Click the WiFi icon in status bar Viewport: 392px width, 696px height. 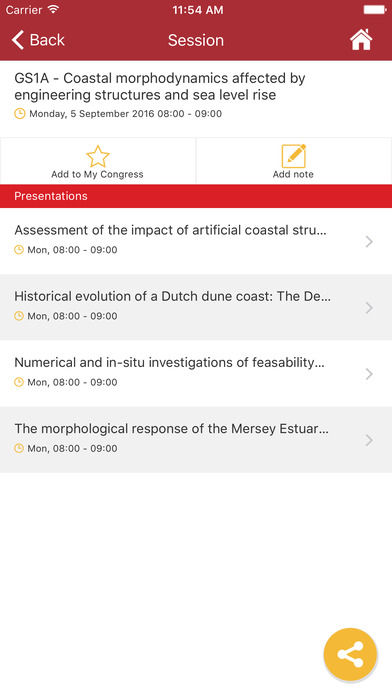(x=54, y=10)
